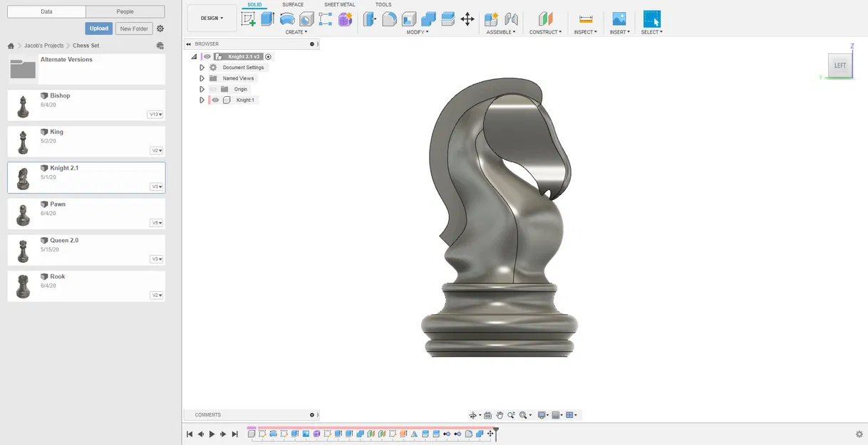Screen dimensions: 868x445
Task: Select the Shell tool
Action: pyautogui.click(x=409, y=18)
